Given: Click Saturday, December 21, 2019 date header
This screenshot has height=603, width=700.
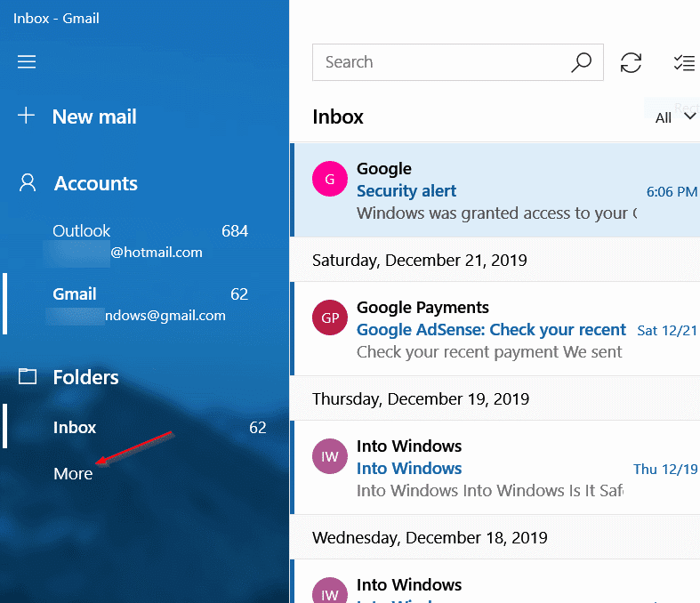Looking at the screenshot, I should [420, 261].
